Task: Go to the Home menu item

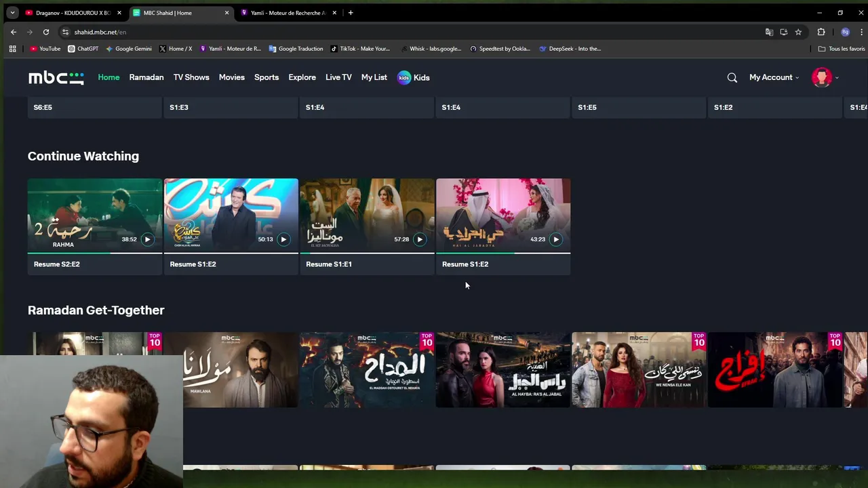Action: [108, 77]
